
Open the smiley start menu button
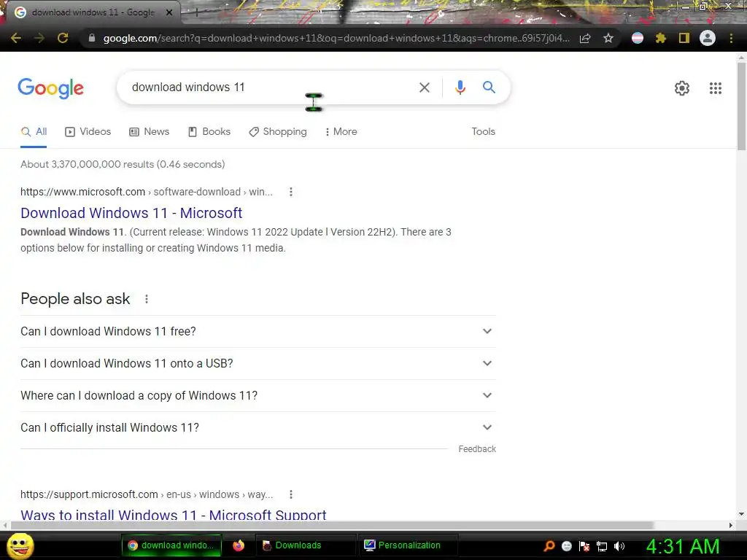click(20, 546)
